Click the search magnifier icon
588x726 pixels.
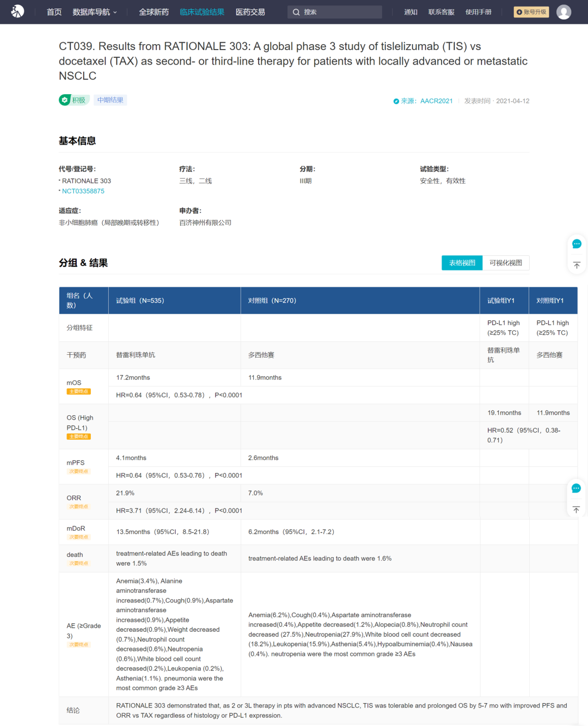[296, 12]
